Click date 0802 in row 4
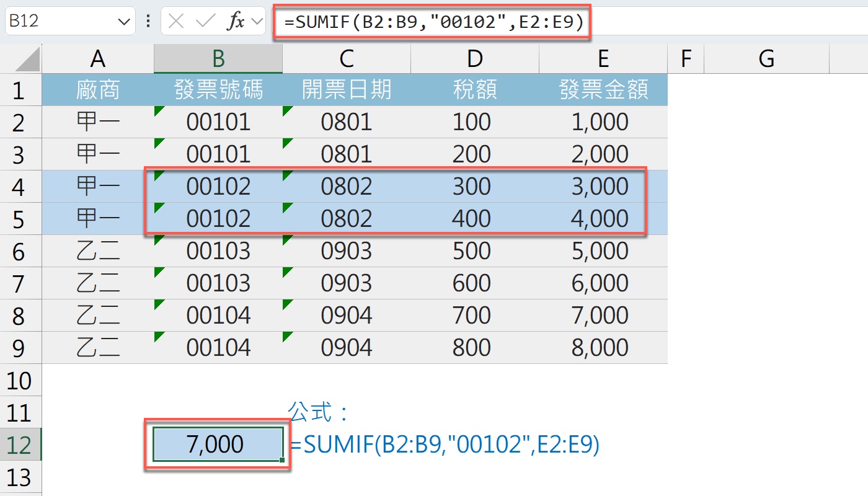868x496 pixels. (347, 187)
